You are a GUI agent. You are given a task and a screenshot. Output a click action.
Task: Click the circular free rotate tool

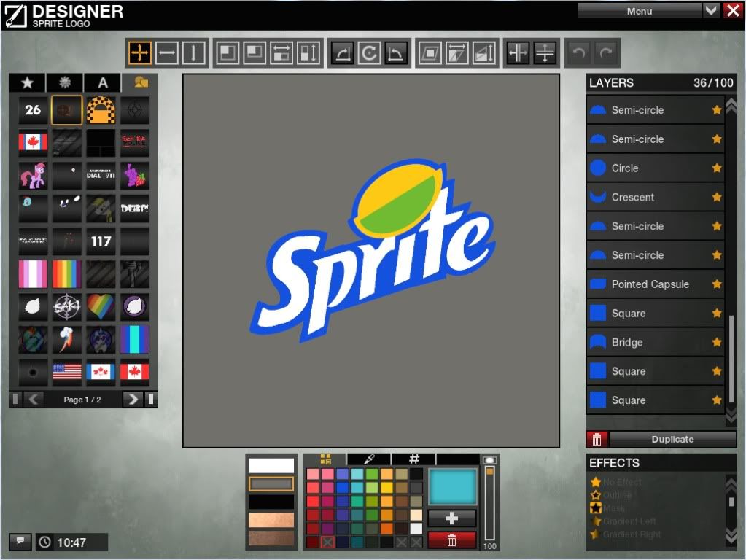pyautogui.click(x=369, y=52)
